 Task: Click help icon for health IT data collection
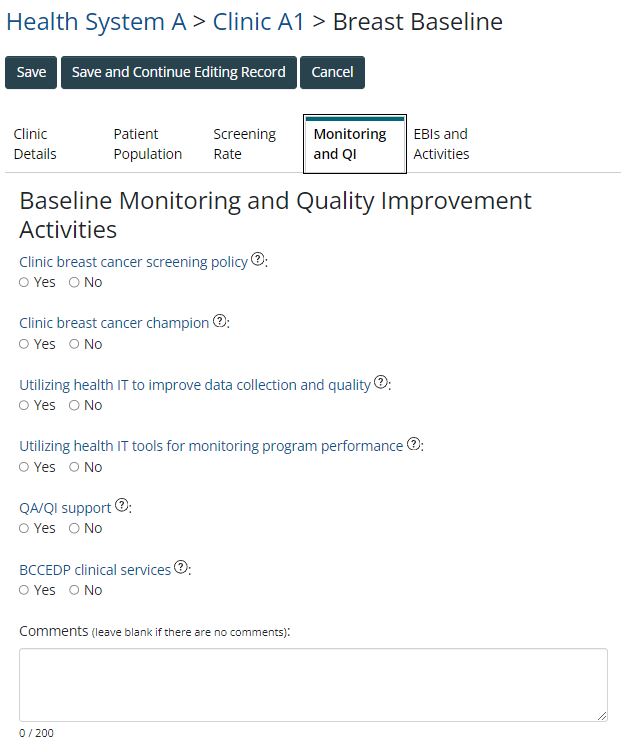click(x=381, y=383)
